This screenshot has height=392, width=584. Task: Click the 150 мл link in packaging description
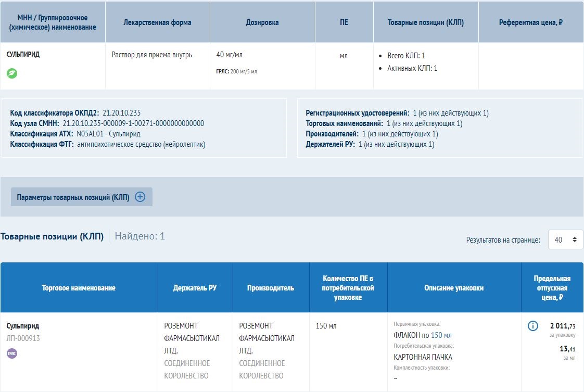coord(441,335)
